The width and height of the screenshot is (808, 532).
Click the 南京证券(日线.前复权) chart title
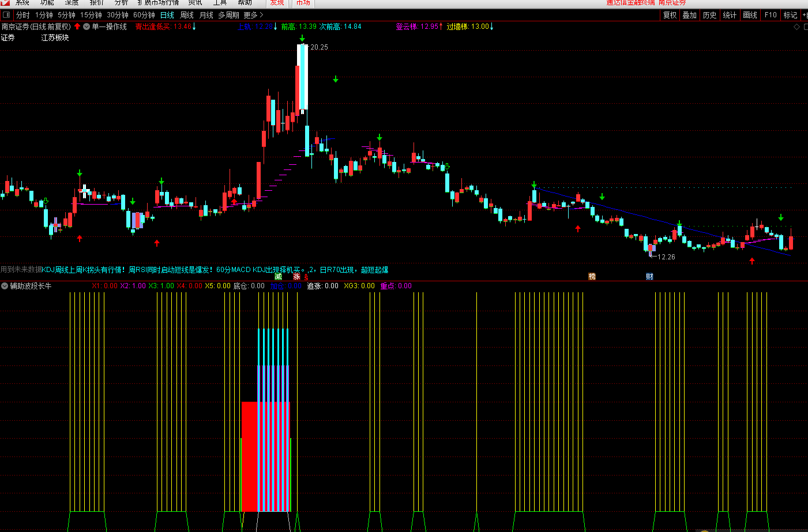pyautogui.click(x=36, y=27)
